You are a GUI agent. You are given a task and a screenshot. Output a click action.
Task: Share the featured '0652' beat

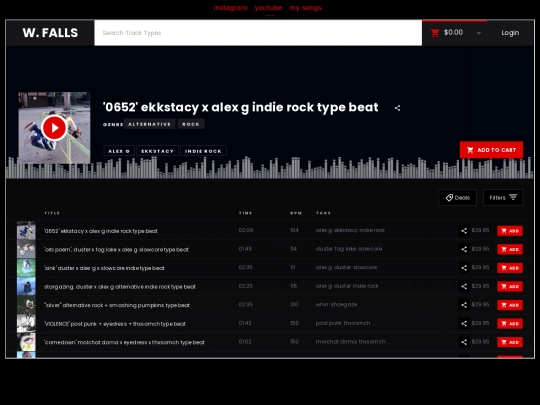(397, 108)
